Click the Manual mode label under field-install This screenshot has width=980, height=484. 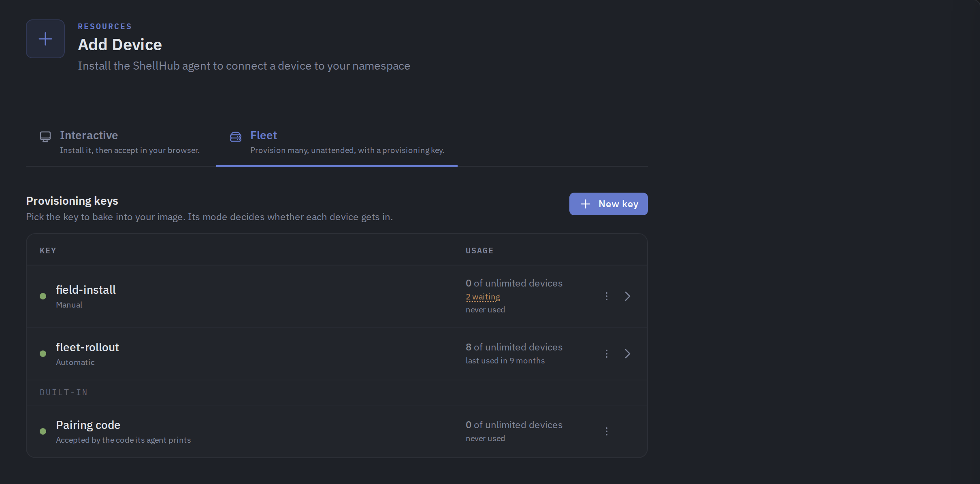(x=69, y=305)
